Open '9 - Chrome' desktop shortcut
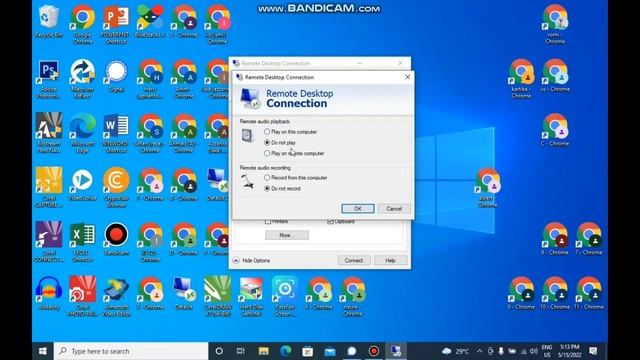The width and height of the screenshot is (640, 360). 521,293
